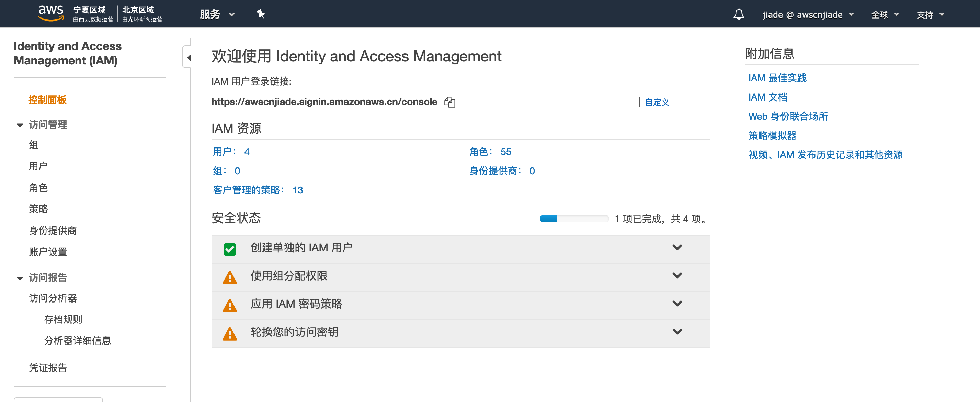980x402 pixels.
Task: Click the warning icon beside 轮换您的访问密钥
Action: pos(229,334)
